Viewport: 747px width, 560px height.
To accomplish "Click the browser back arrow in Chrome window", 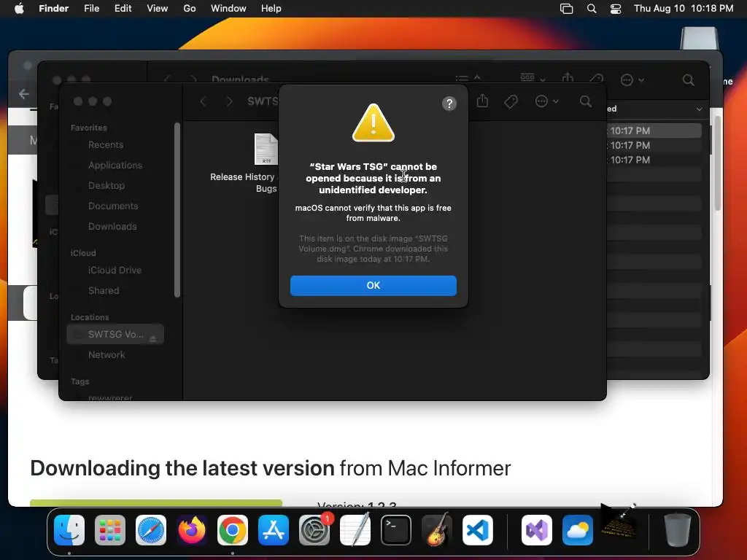I will 24,94.
